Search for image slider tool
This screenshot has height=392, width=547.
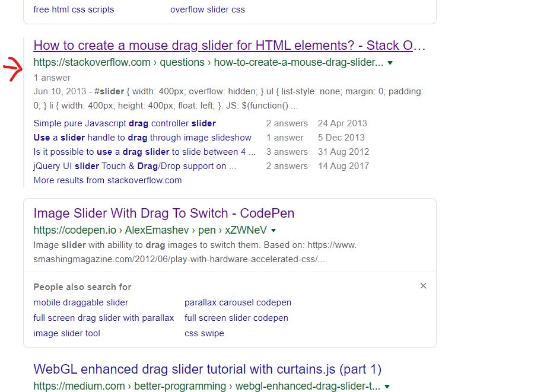pos(66,333)
